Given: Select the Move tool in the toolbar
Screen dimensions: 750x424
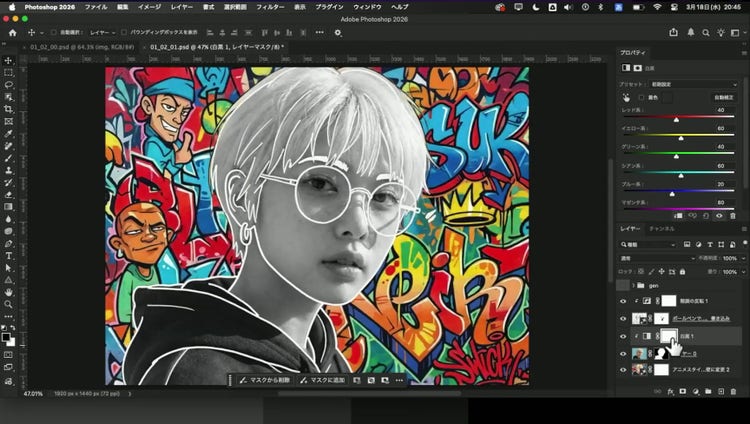Looking at the screenshot, I should (x=9, y=61).
